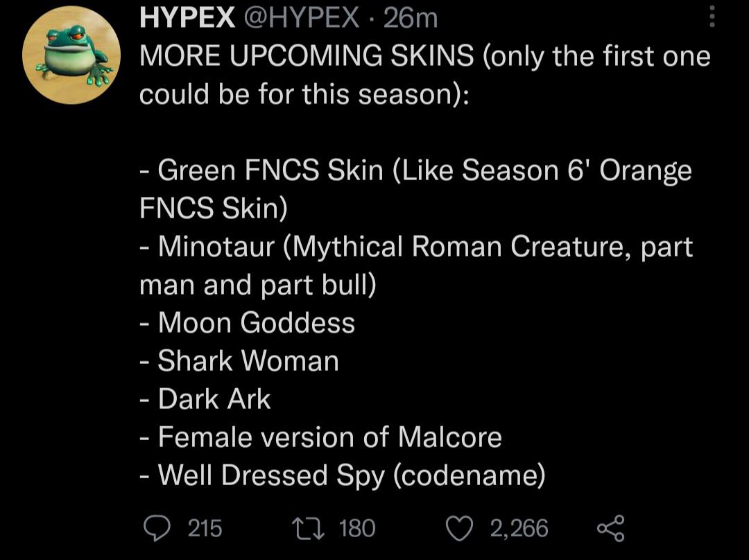Screen dimensions: 749x560
Task: View the 215 replies count
Action: 201,529
